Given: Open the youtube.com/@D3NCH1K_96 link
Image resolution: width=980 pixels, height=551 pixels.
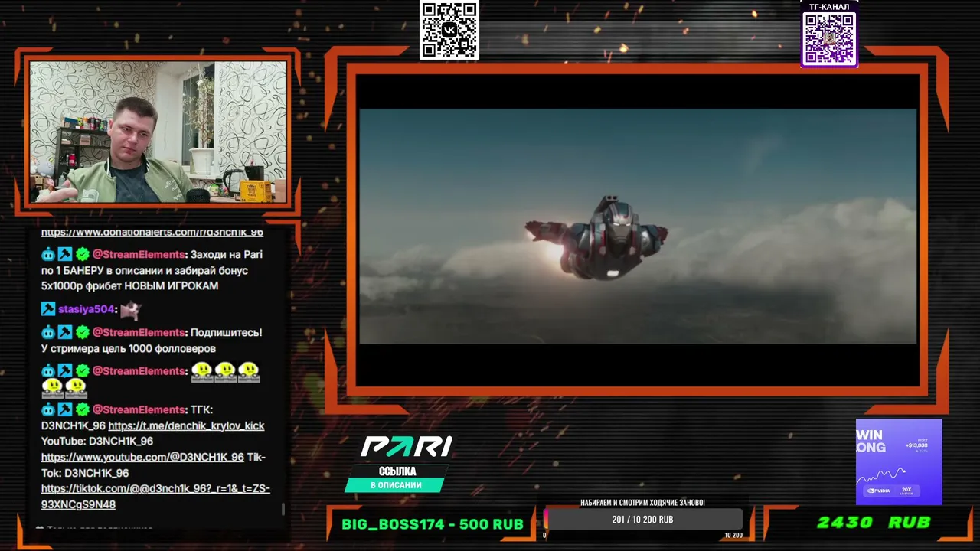Looking at the screenshot, I should point(142,457).
